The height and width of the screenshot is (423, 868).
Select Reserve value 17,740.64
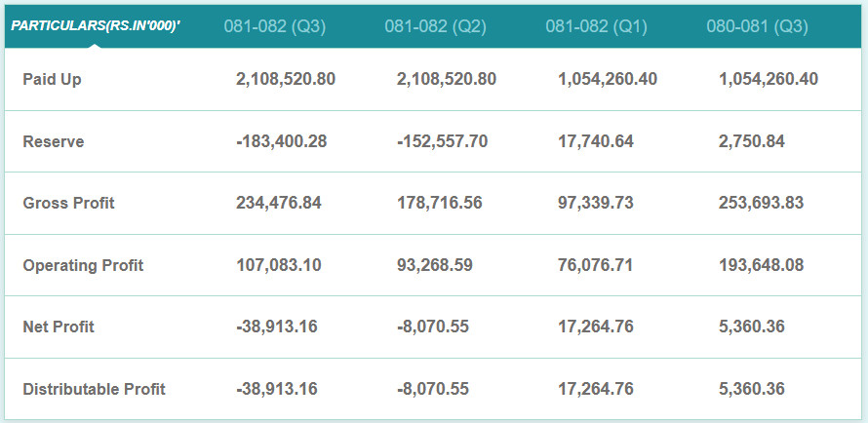click(x=596, y=141)
